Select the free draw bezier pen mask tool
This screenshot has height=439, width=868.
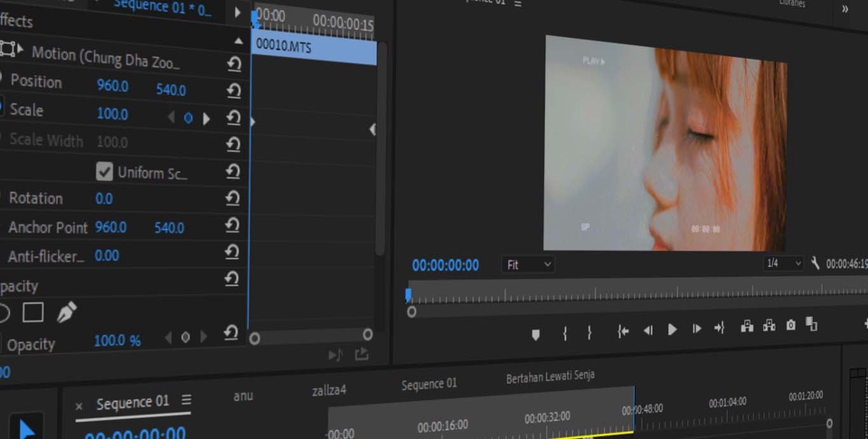point(66,312)
